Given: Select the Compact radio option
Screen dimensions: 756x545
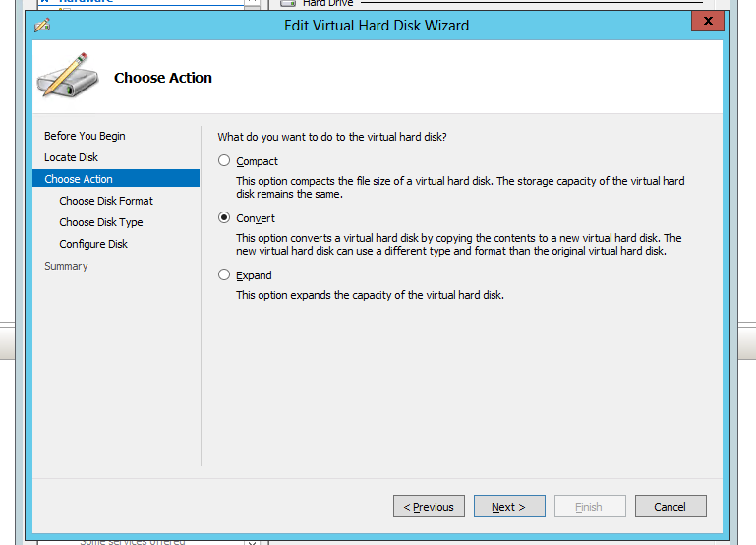Looking at the screenshot, I should (225, 161).
